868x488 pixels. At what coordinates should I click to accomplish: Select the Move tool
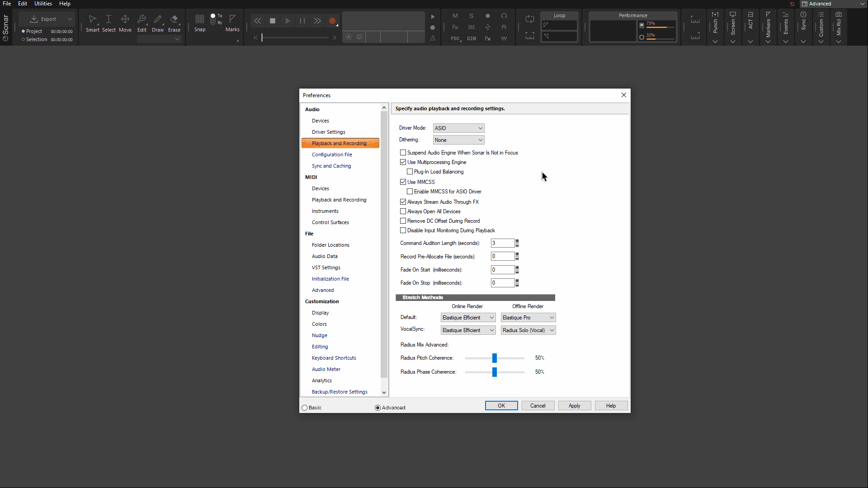pyautogui.click(x=125, y=20)
